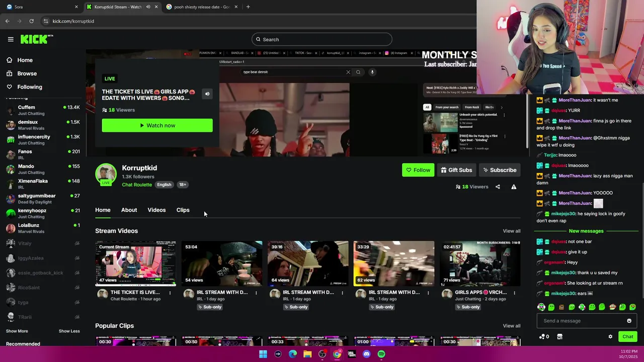
Task: Open the chat shop gift icon
Action: [559, 337]
